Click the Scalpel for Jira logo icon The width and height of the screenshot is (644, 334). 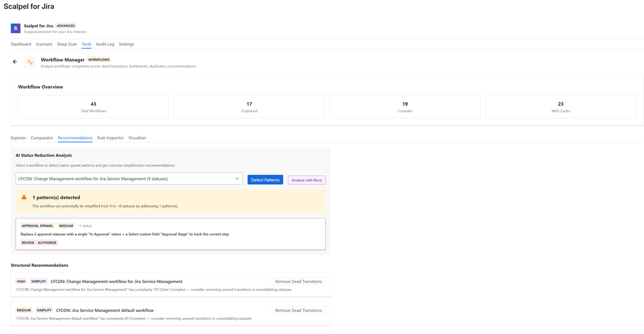pos(15,28)
